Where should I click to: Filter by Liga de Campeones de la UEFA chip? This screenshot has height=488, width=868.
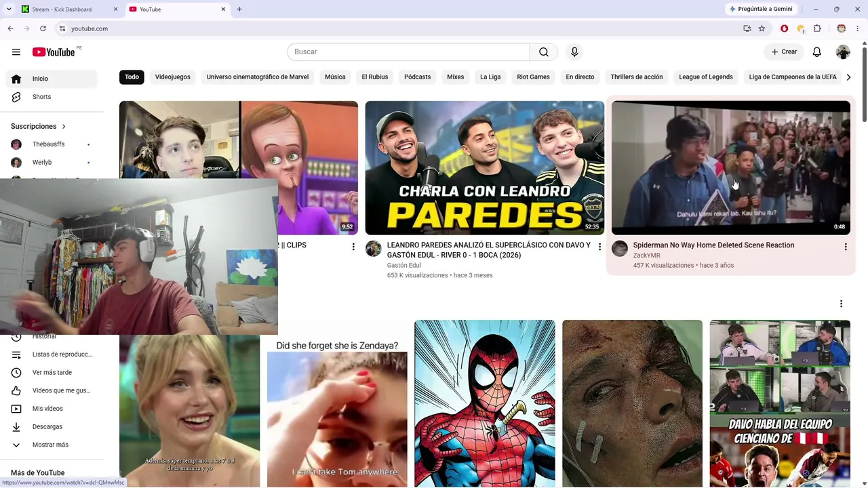coord(793,77)
